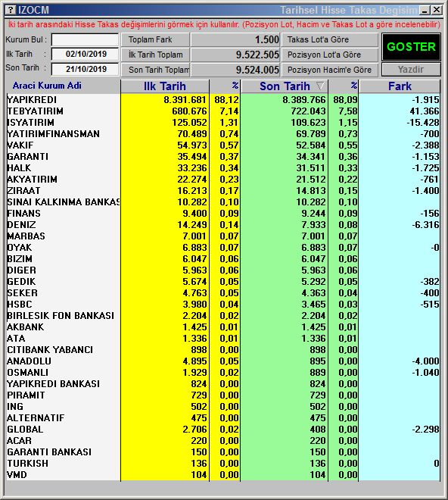The width and height of the screenshot is (448, 500).
Task: Sort by Fark column header
Action: (x=400, y=86)
